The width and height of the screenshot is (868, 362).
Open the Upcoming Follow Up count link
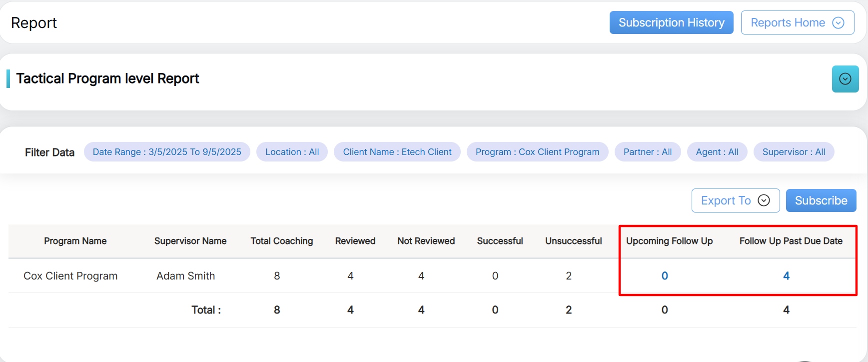click(665, 276)
